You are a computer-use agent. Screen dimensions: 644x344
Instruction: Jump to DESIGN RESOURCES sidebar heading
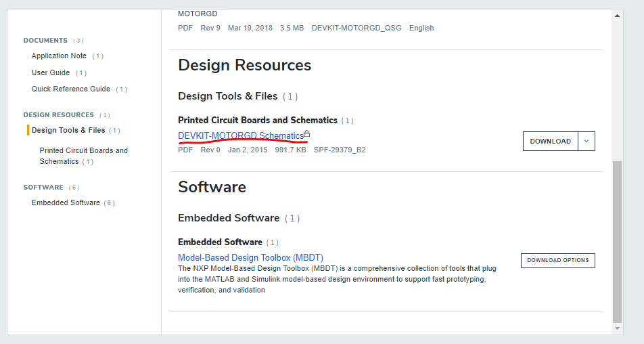click(58, 115)
